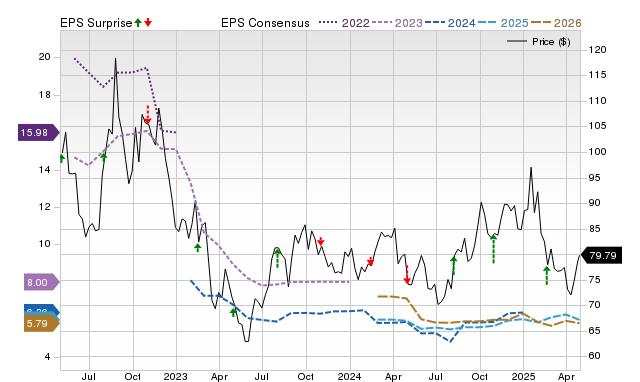Click the black 79.79 current price tag

[601, 255]
